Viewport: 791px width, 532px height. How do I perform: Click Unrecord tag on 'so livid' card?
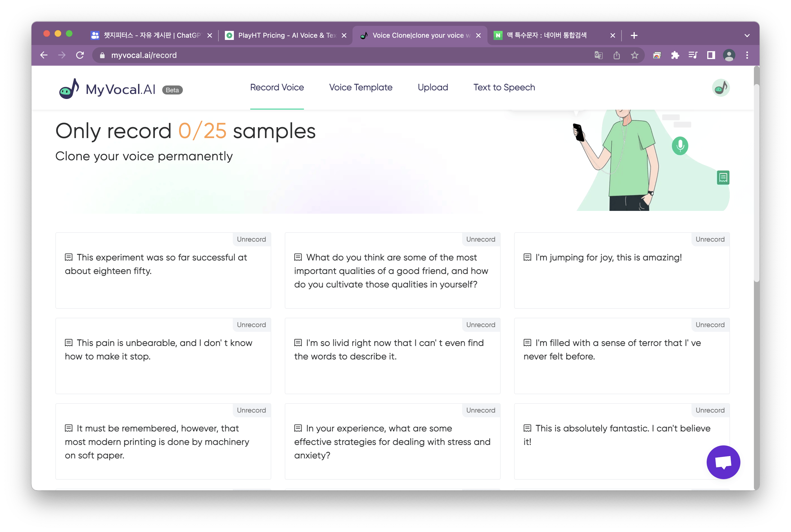(481, 325)
